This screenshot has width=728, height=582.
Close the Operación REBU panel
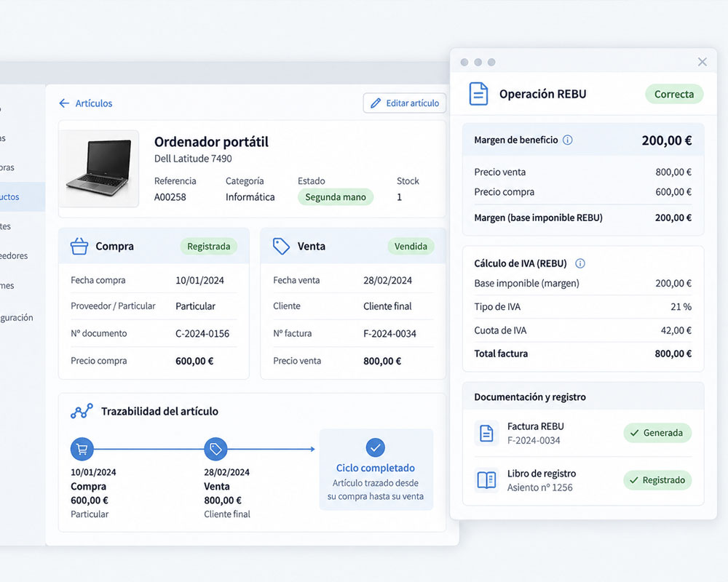[702, 62]
